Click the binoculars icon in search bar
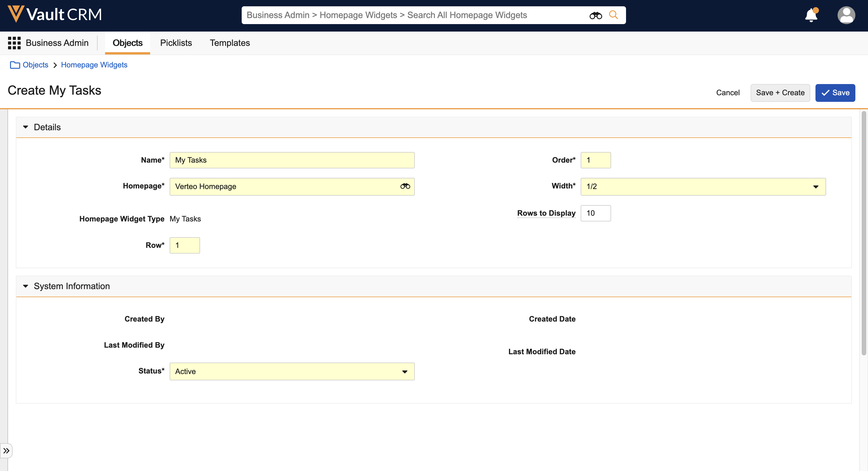 point(595,15)
